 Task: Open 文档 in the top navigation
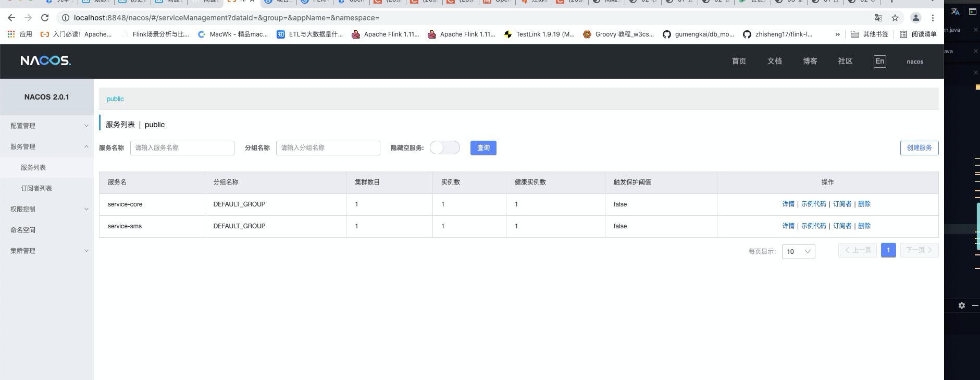774,61
